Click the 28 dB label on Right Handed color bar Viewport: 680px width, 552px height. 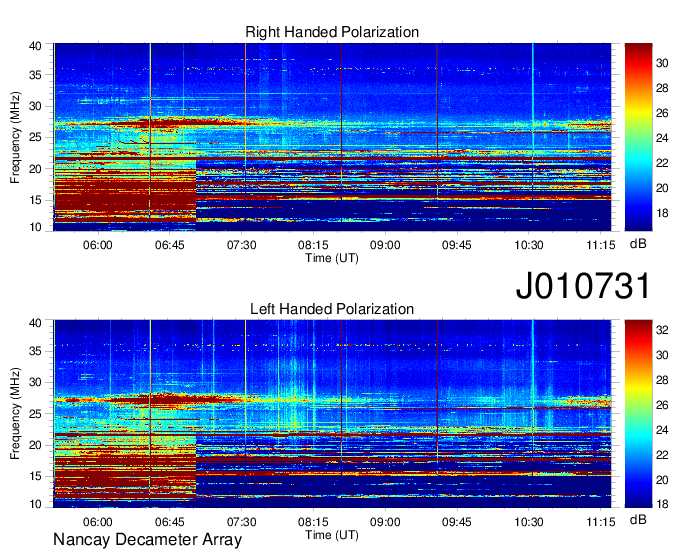coord(662,88)
